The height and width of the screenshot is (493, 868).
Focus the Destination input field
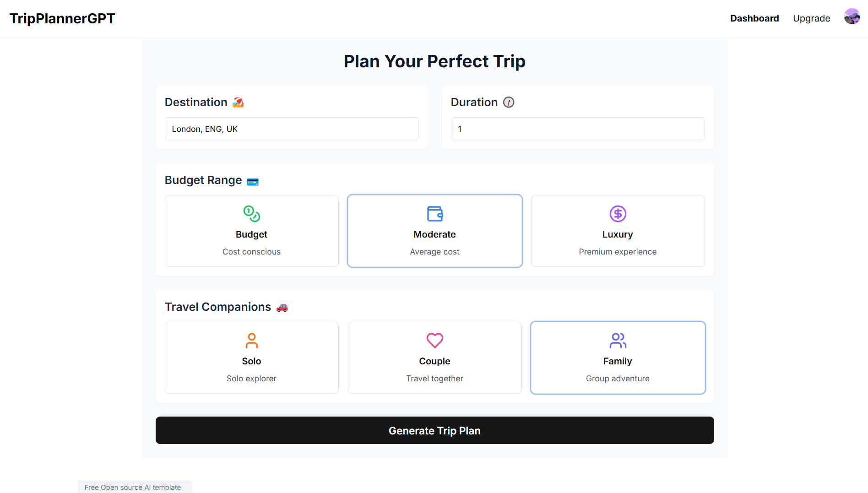[x=292, y=129]
